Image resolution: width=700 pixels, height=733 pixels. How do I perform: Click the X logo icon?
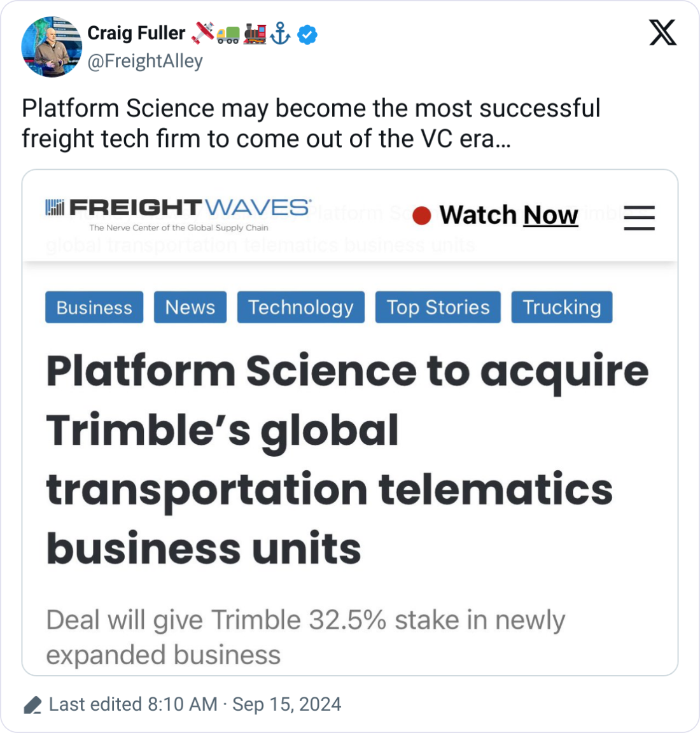click(x=662, y=32)
